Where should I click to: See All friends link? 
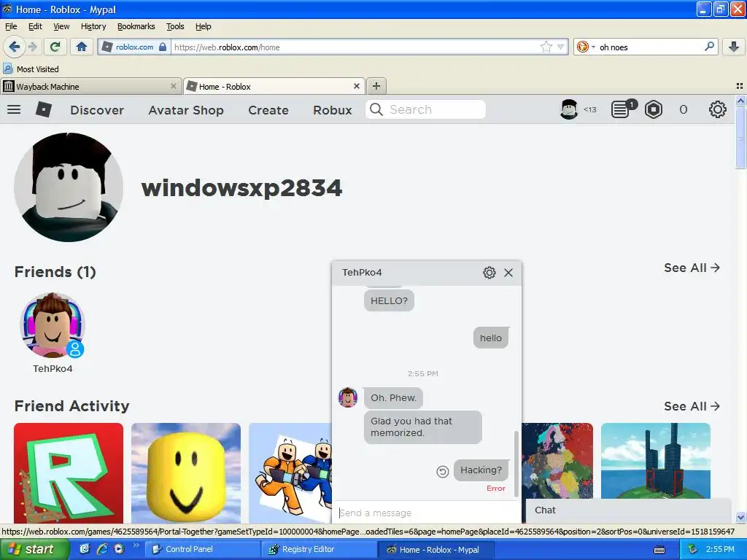[x=692, y=268]
